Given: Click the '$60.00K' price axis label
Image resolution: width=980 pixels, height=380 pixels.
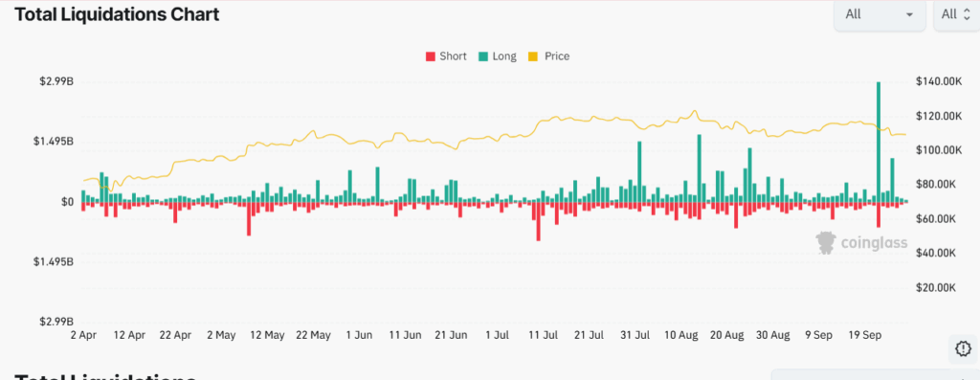Looking at the screenshot, I should tap(935, 219).
